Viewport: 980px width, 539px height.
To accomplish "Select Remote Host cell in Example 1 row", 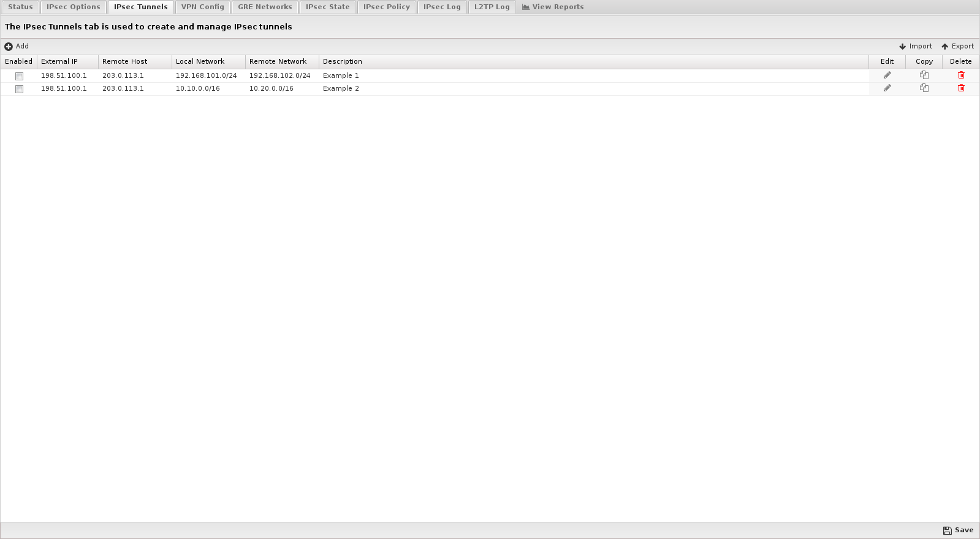I will tap(135, 76).
